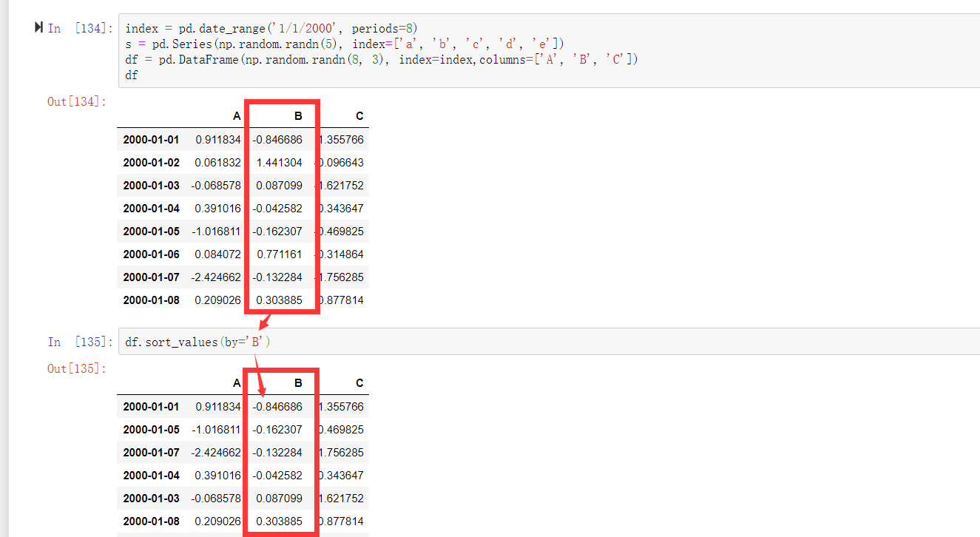The width and height of the screenshot is (980, 537).
Task: Click value -0.068578 in first table
Action: point(216,185)
